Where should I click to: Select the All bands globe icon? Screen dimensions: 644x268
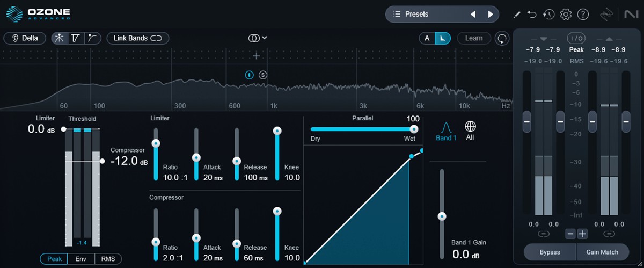click(x=470, y=131)
